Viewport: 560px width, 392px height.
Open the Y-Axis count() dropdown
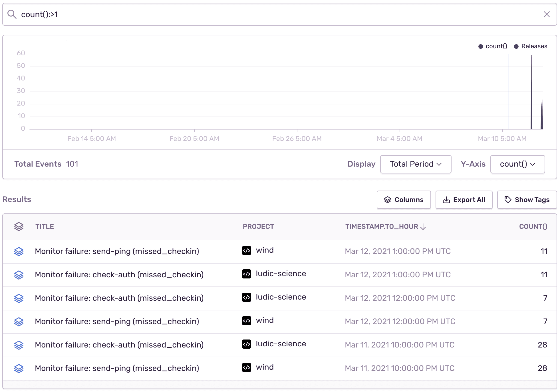click(x=517, y=164)
